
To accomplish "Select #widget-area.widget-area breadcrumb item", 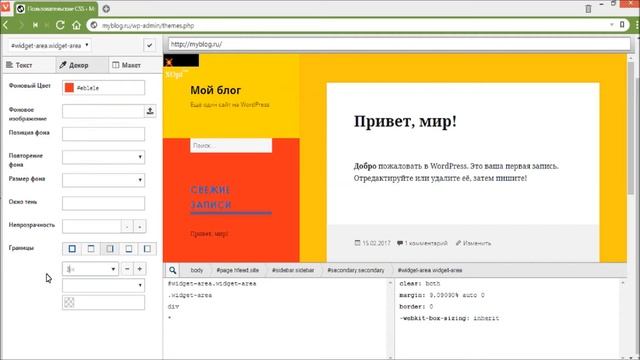I will click(430, 270).
